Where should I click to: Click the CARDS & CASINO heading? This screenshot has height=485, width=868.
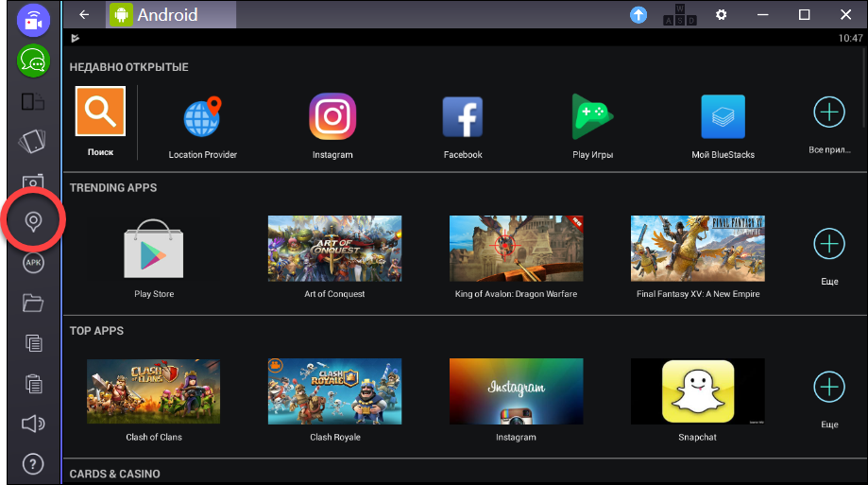point(114,474)
